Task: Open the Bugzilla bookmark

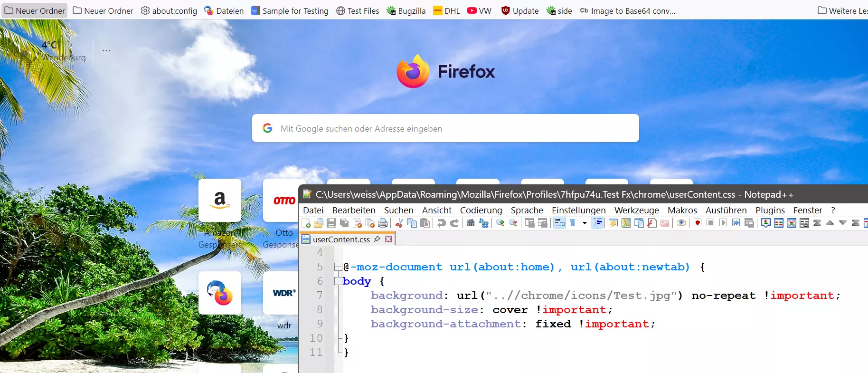Action: pyautogui.click(x=406, y=10)
